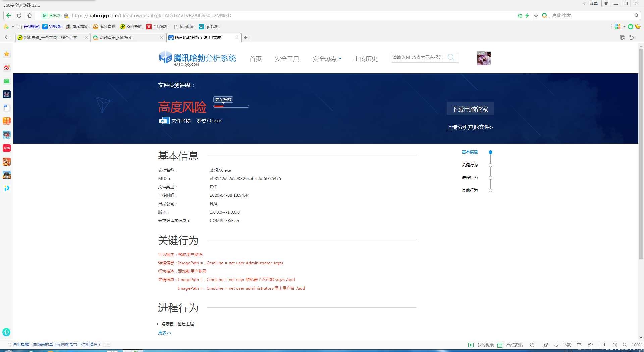644x352 pixels.
Task: Click the add sidebar app circle icon
Action: coord(6,332)
